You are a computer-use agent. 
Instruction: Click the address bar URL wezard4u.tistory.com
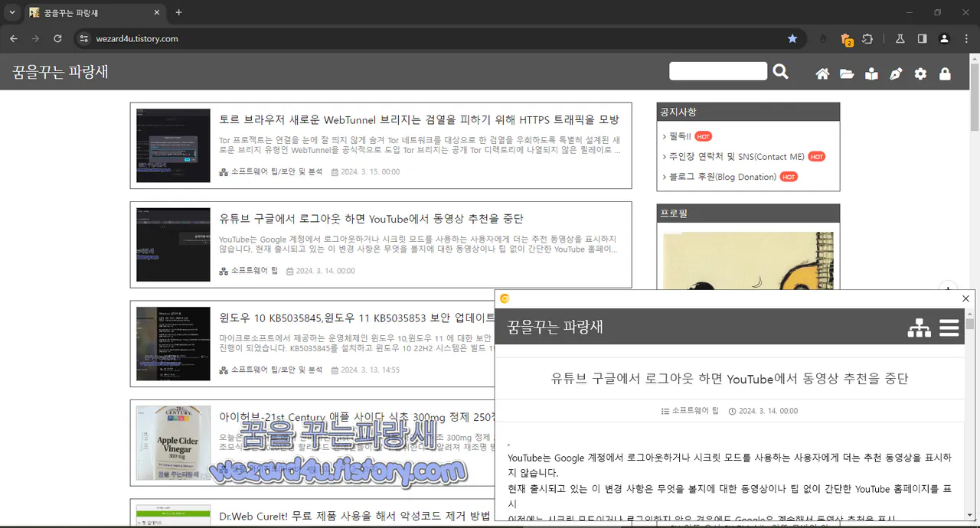137,38
